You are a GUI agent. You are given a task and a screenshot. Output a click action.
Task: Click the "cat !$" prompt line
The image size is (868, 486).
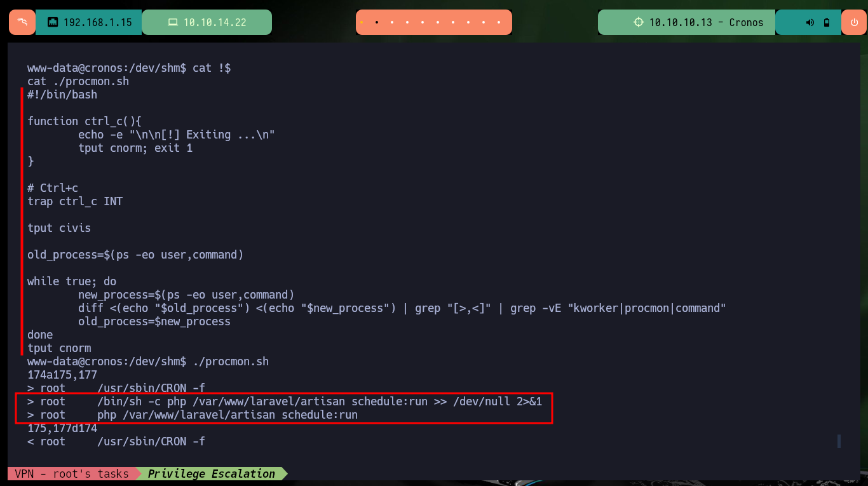click(x=129, y=68)
